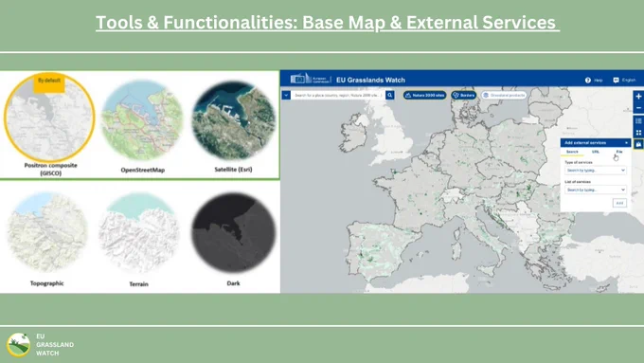The image size is (644, 363).
Task: Select the OpenStreetMap base map thumbnail
Action: click(142, 120)
